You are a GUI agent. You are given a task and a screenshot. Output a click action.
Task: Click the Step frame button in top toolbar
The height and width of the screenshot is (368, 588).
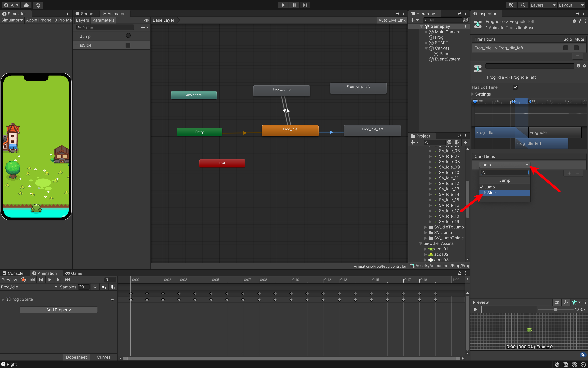point(305,5)
